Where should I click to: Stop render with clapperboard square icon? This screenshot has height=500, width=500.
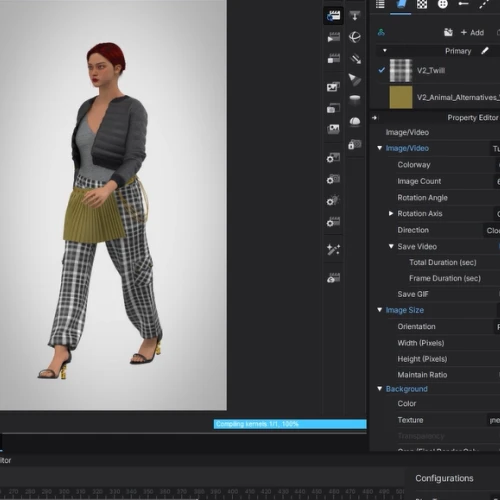(x=333, y=58)
